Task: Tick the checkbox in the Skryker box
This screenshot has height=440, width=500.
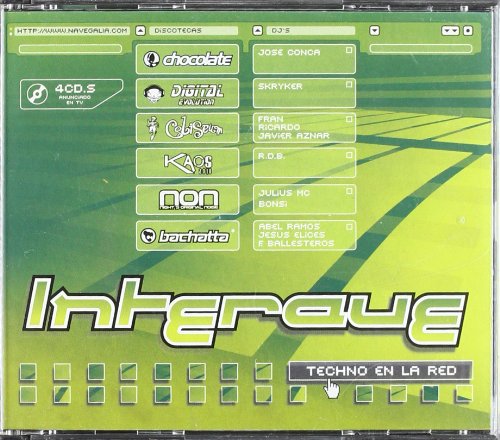Action: (349, 84)
